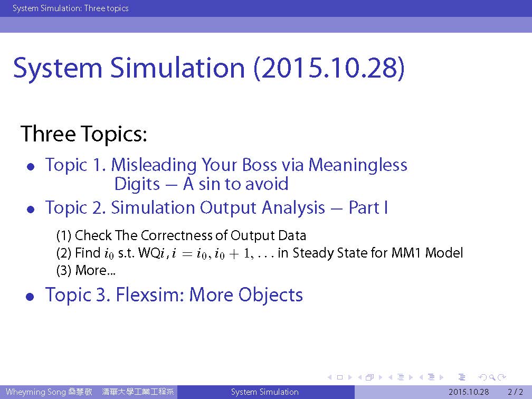The image size is (532, 399).
Task: Jump to previous section with left arrow
Action: pyautogui.click(x=421, y=377)
